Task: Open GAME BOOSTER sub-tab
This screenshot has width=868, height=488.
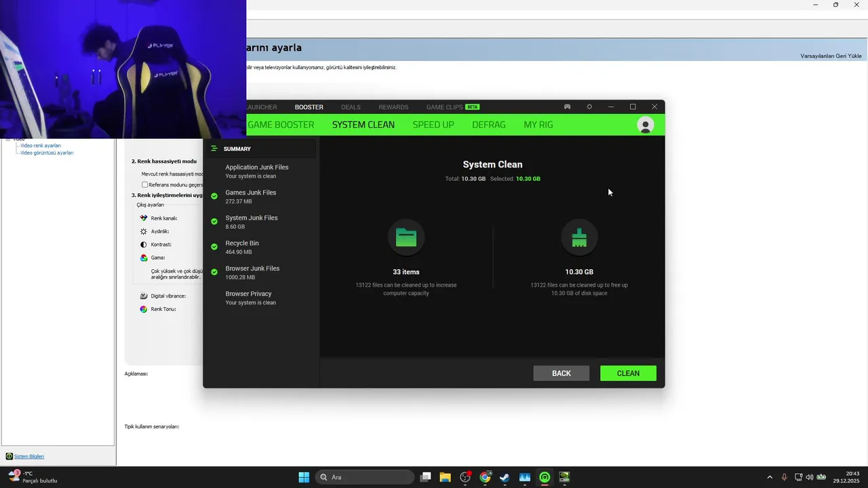Action: 281,125
